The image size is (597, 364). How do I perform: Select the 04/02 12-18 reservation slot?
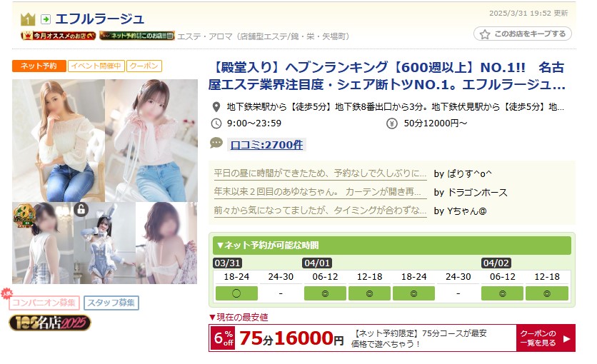pyautogui.click(x=547, y=293)
